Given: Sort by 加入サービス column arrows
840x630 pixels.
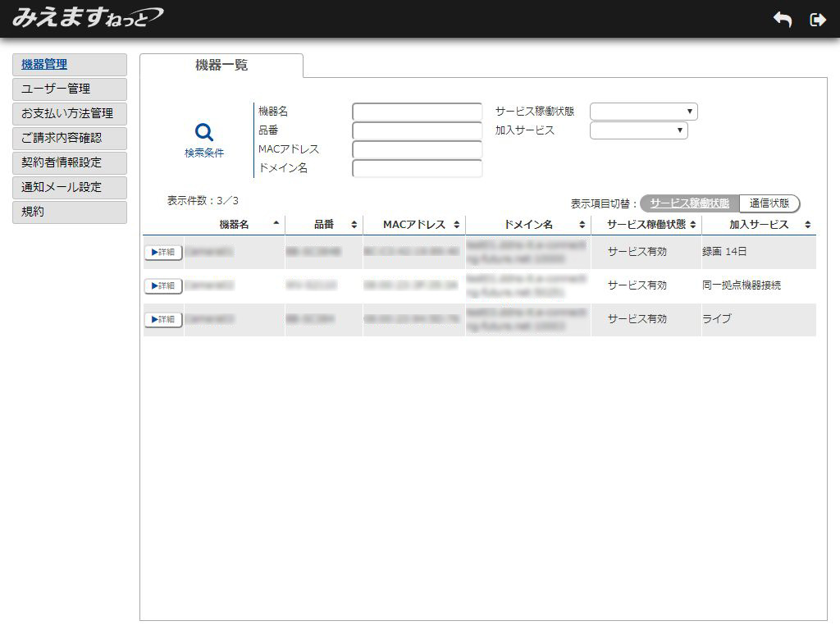Looking at the screenshot, I should 808,225.
